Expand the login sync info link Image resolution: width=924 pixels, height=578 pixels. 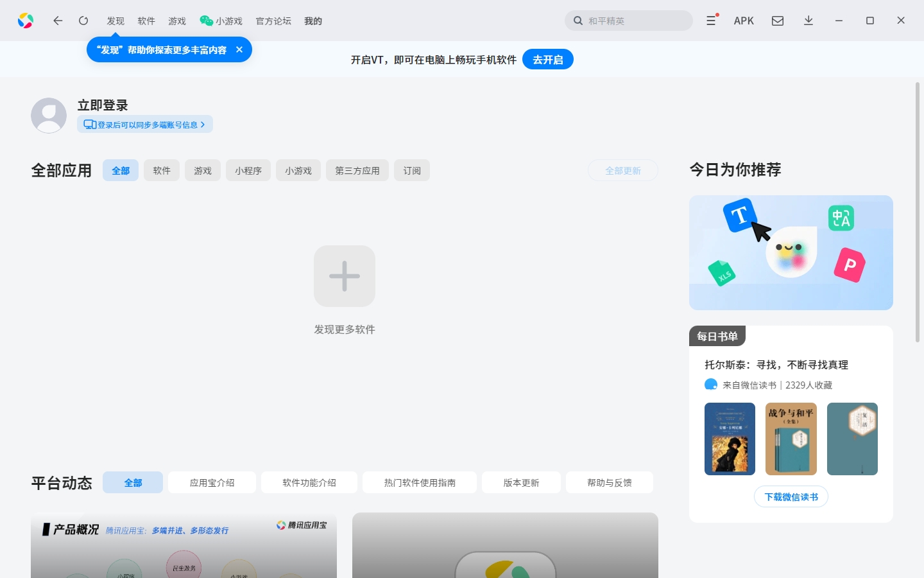[145, 125]
